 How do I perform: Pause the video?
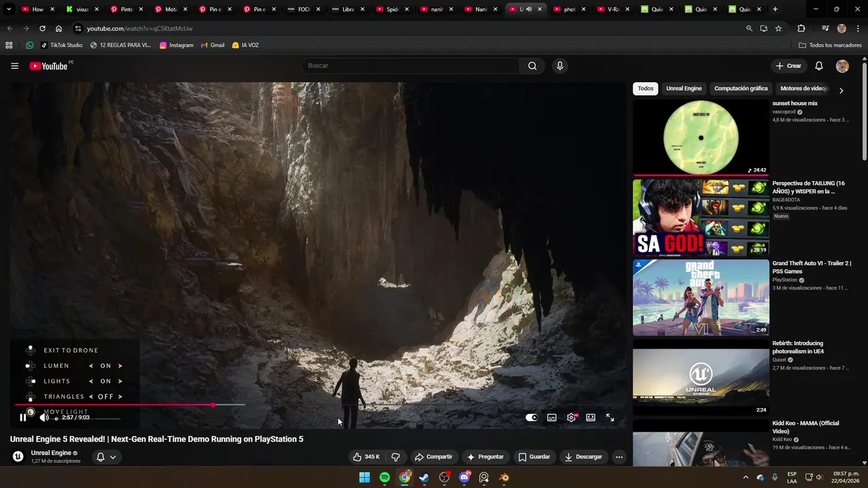point(22,418)
